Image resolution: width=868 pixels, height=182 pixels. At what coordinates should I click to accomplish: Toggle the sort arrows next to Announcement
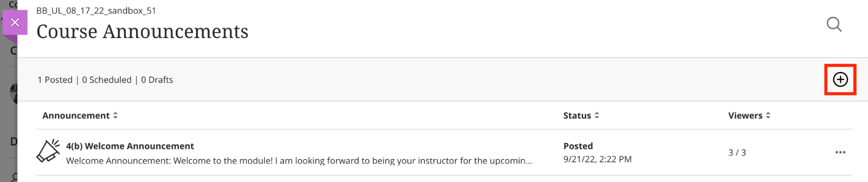point(116,116)
